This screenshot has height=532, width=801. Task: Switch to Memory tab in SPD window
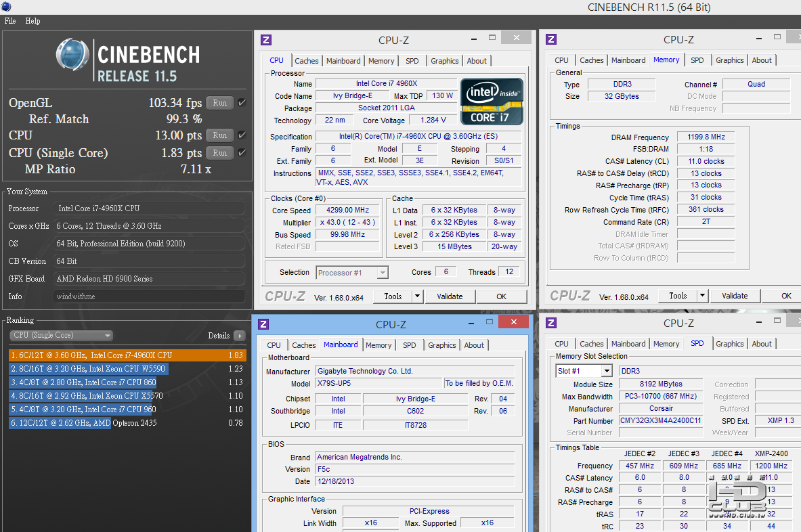(x=666, y=344)
